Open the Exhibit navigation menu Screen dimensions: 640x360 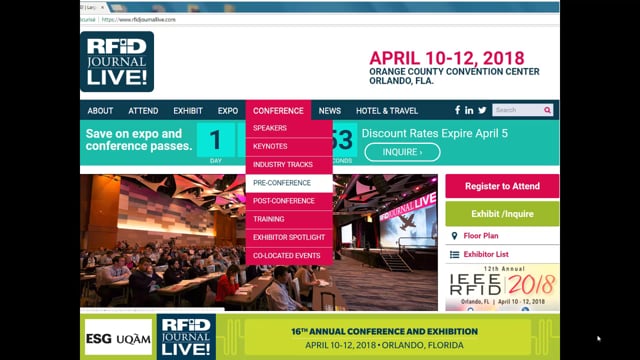pyautogui.click(x=188, y=111)
